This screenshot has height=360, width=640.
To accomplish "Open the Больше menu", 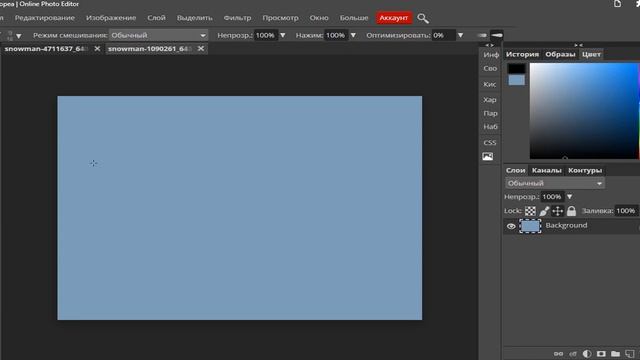I will click(354, 18).
